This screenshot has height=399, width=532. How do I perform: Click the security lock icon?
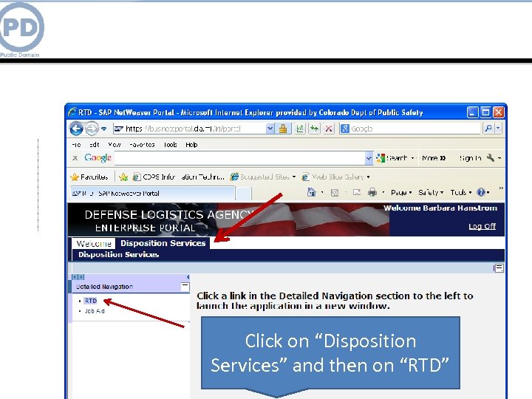(x=283, y=129)
